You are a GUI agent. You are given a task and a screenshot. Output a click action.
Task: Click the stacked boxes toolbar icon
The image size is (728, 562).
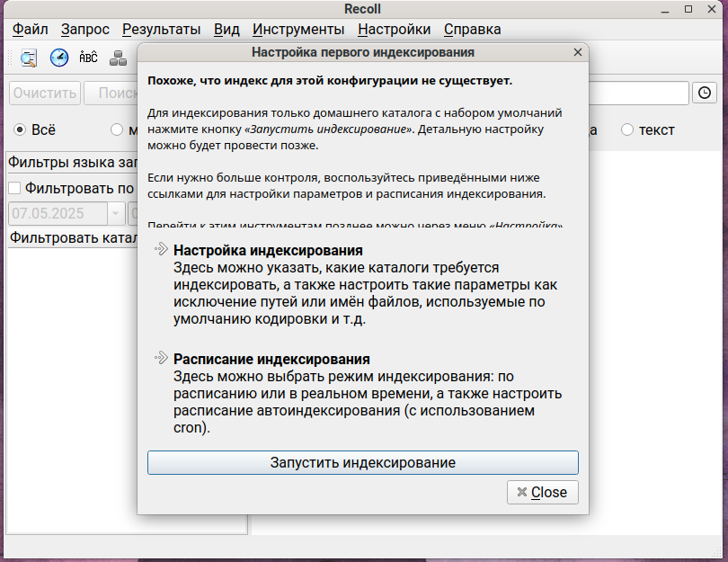tap(118, 58)
